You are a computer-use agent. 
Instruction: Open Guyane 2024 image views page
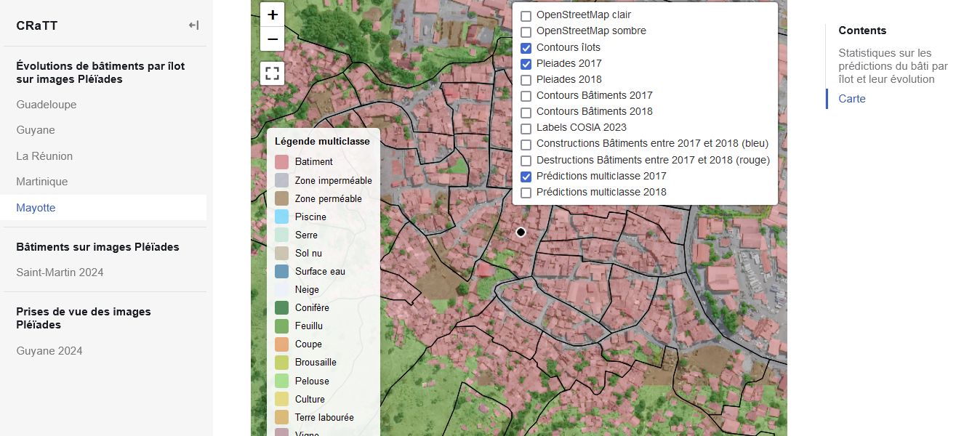[x=49, y=351]
